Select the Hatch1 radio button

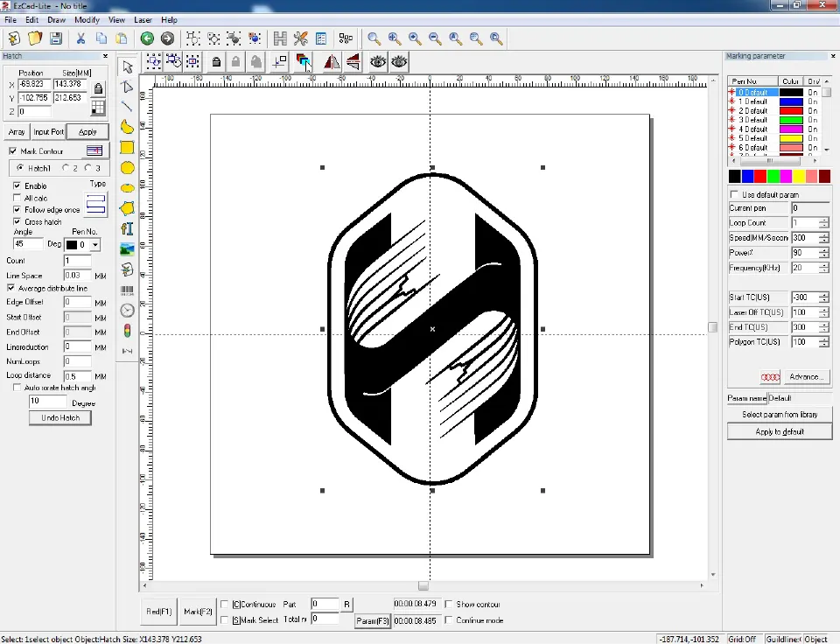click(x=20, y=168)
